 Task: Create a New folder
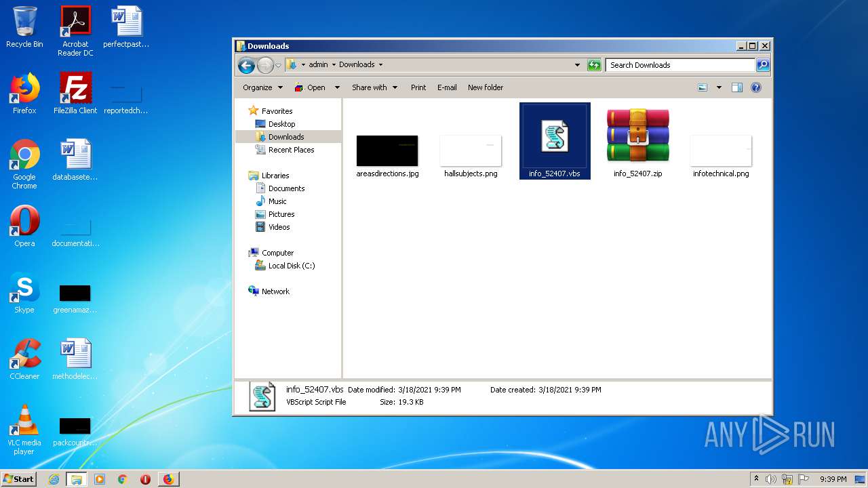486,87
